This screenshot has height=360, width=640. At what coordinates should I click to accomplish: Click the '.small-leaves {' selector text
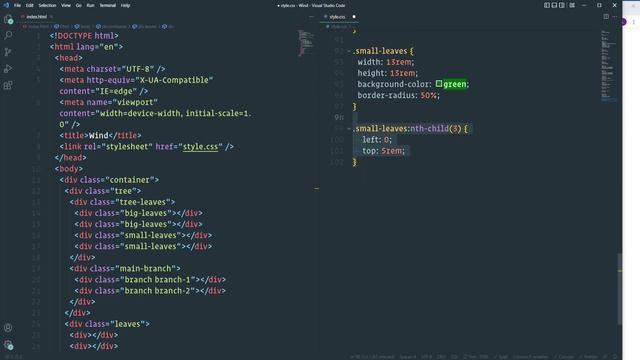(x=384, y=51)
